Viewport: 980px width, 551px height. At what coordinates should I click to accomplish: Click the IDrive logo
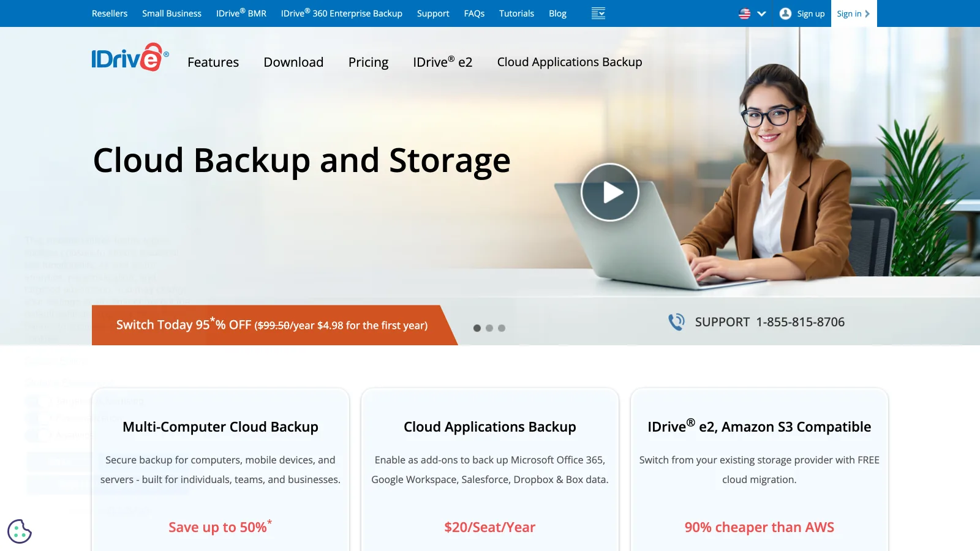pyautogui.click(x=130, y=58)
